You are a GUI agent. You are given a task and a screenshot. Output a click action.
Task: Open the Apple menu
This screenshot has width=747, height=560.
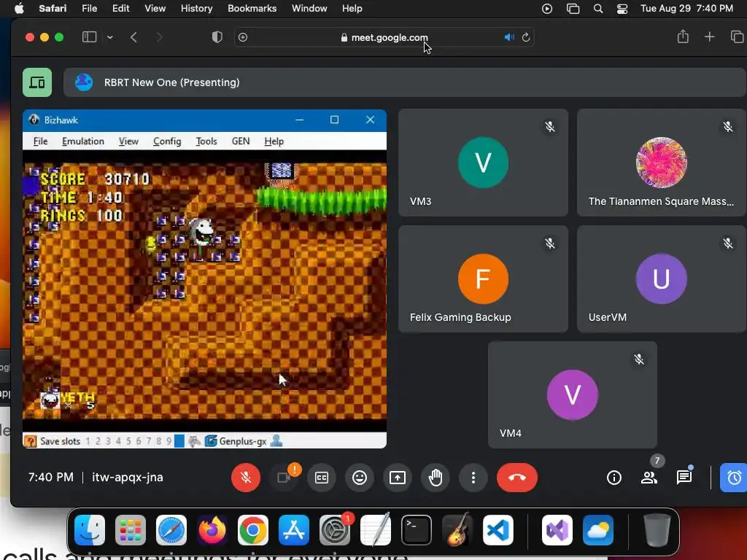[x=19, y=9]
